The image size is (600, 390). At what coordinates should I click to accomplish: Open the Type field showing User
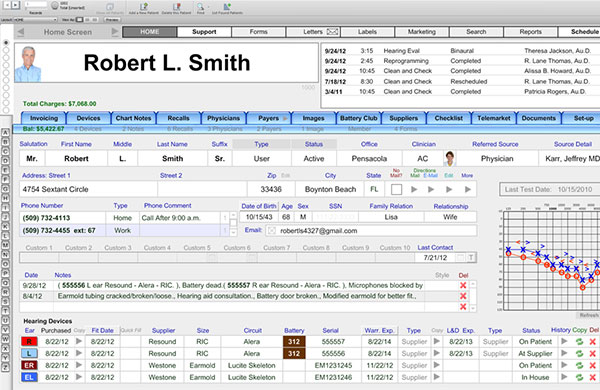pyautogui.click(x=262, y=158)
